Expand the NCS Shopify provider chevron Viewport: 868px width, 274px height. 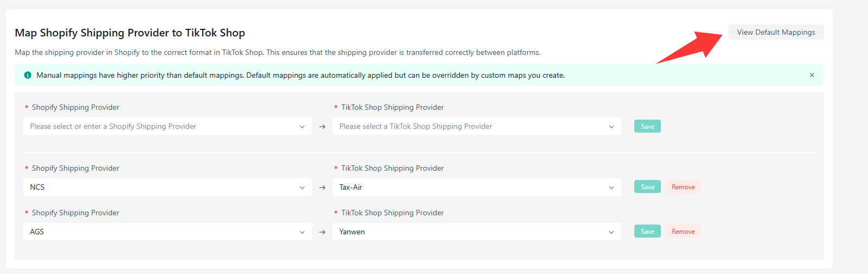(x=302, y=188)
